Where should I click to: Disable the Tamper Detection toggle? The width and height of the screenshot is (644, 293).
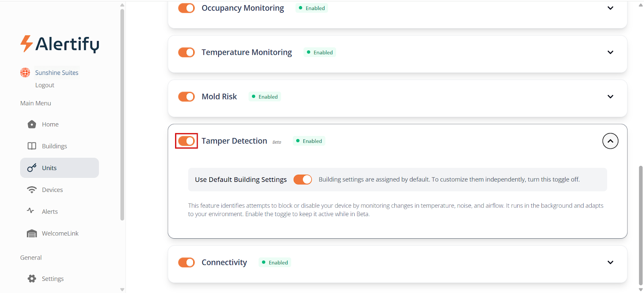186,141
